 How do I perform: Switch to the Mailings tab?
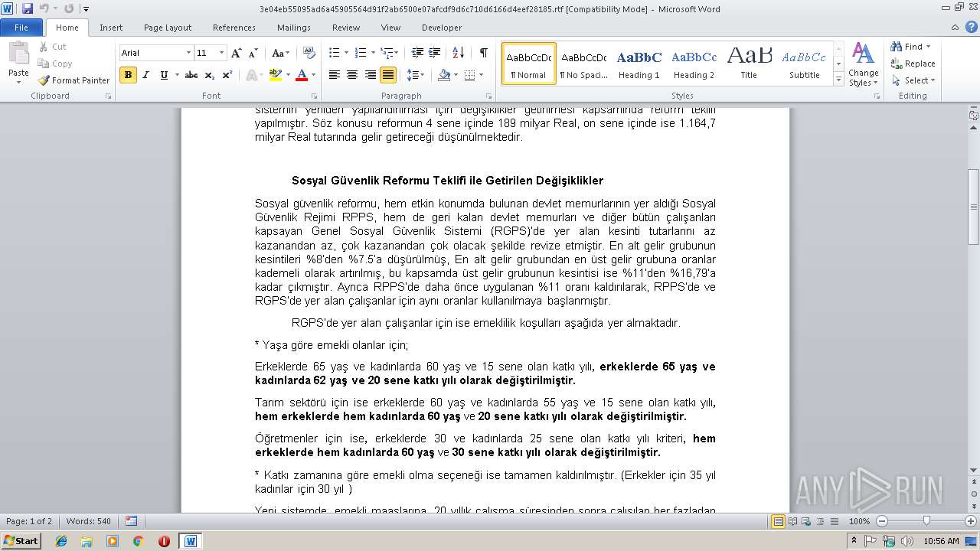click(x=294, y=28)
